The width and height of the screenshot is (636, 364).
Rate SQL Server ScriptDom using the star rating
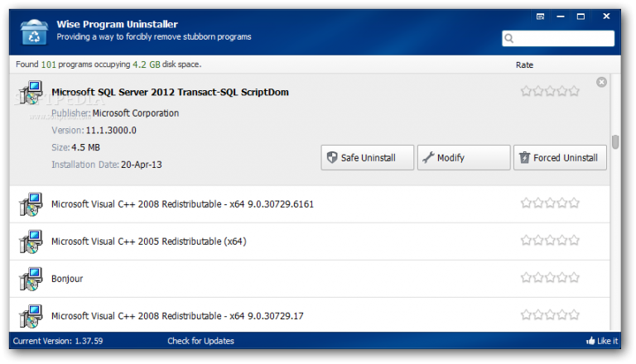click(550, 91)
